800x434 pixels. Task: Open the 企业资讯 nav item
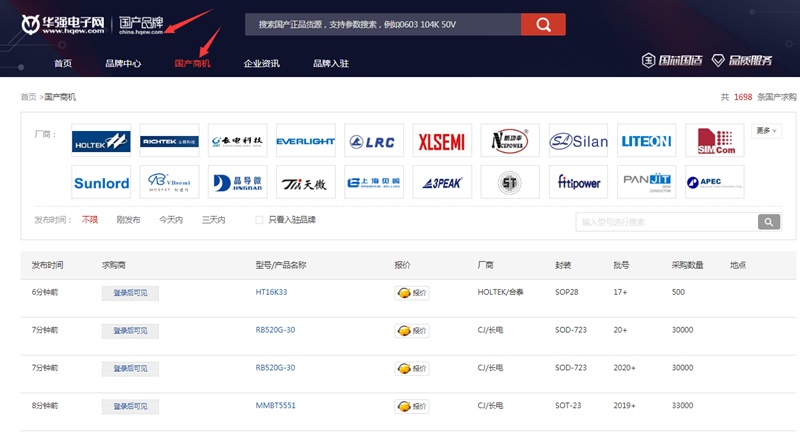click(261, 63)
